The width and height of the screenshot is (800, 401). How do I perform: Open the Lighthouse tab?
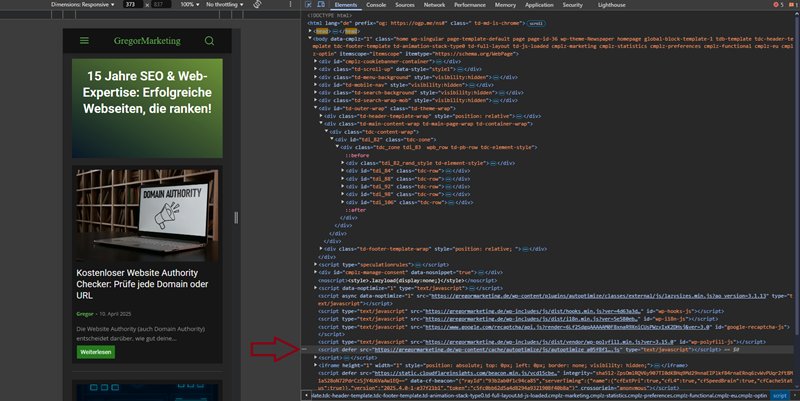tap(612, 5)
